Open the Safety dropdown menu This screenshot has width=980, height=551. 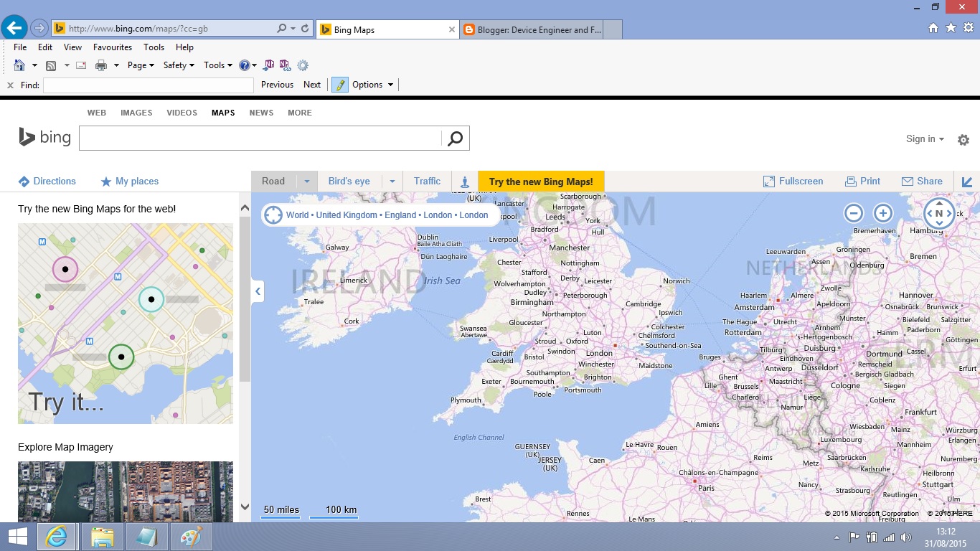[x=179, y=65]
